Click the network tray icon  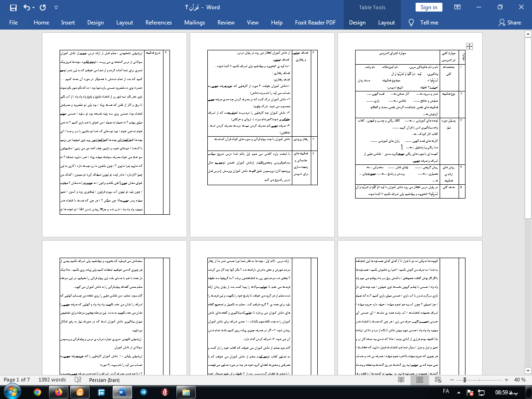tap(481, 393)
